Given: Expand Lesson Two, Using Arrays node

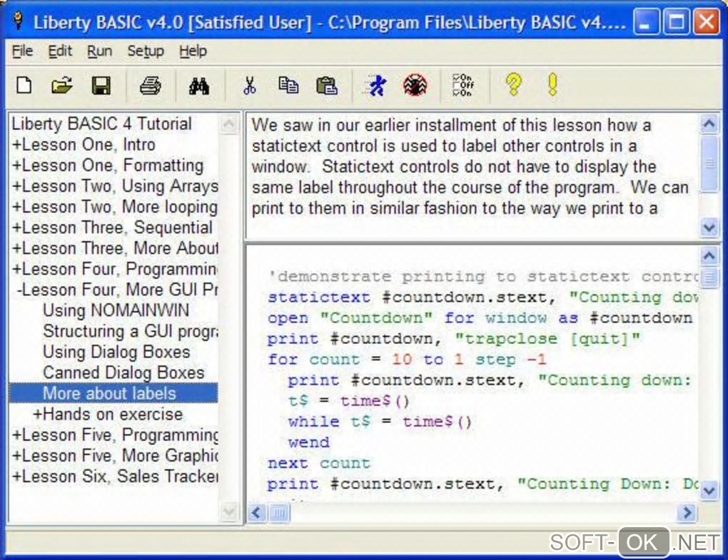Looking at the screenshot, I should coord(16,186).
